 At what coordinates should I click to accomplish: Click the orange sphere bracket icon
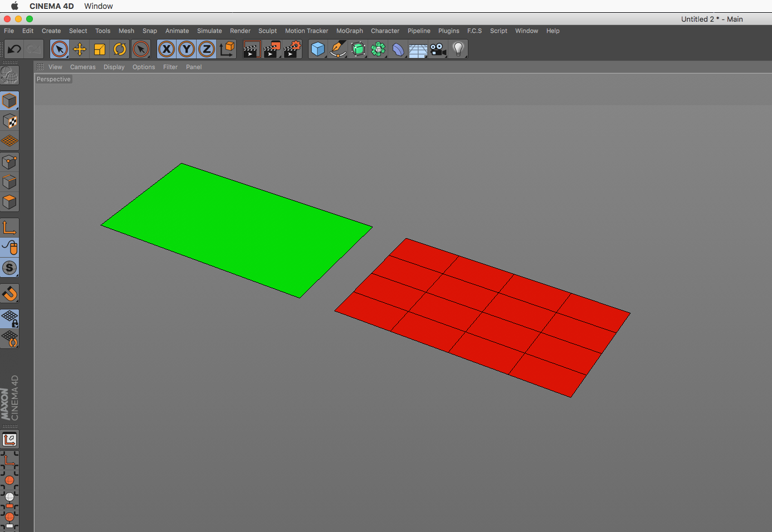[x=9, y=479]
